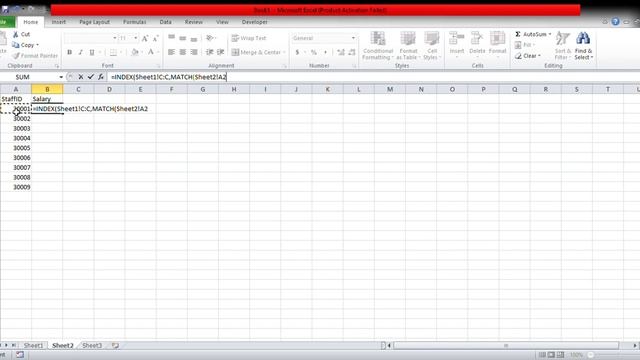Confirm formula with Enter checkmark
This screenshot has width=640, height=360.
[91, 77]
